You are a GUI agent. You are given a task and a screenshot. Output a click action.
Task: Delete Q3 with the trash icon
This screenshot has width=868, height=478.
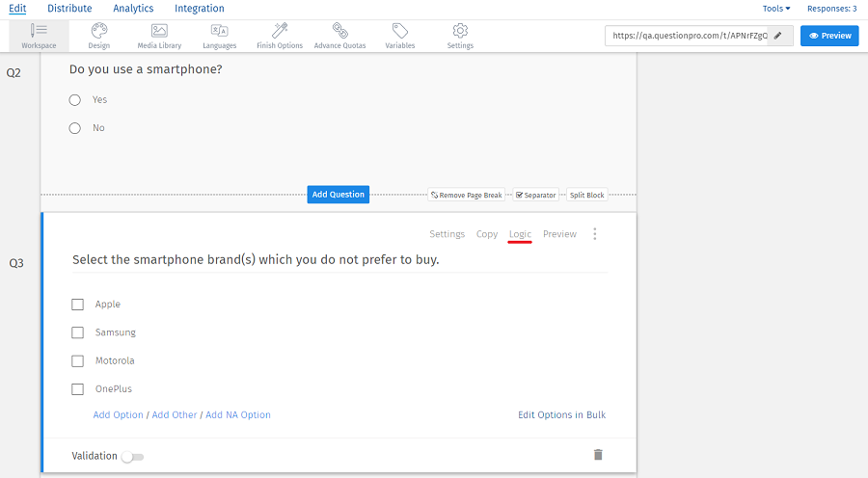coord(598,455)
